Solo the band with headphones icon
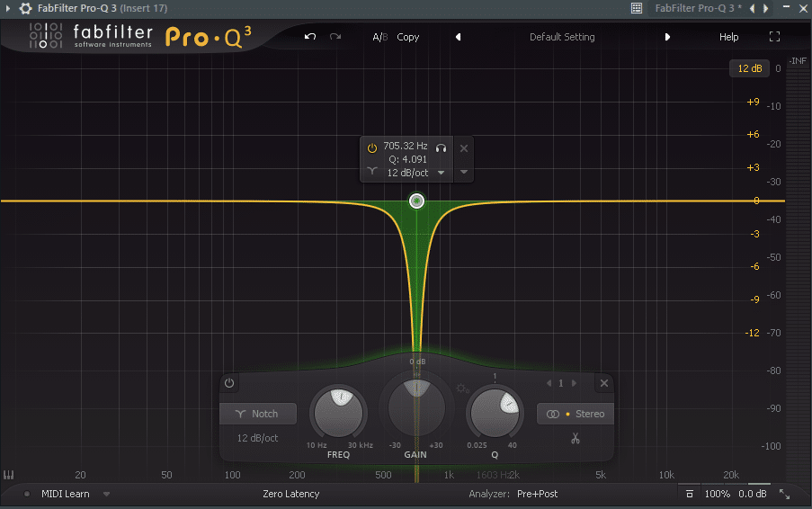This screenshot has width=812, height=509. click(x=442, y=148)
